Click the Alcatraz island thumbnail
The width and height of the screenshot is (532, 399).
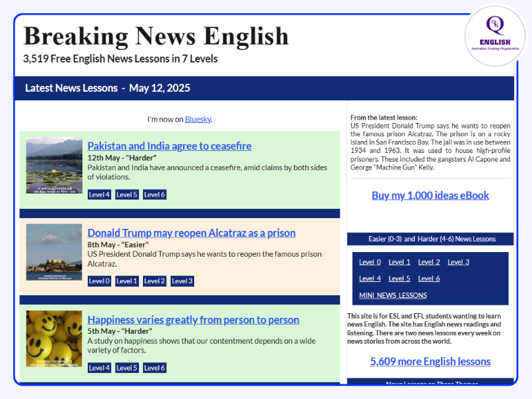tap(55, 252)
